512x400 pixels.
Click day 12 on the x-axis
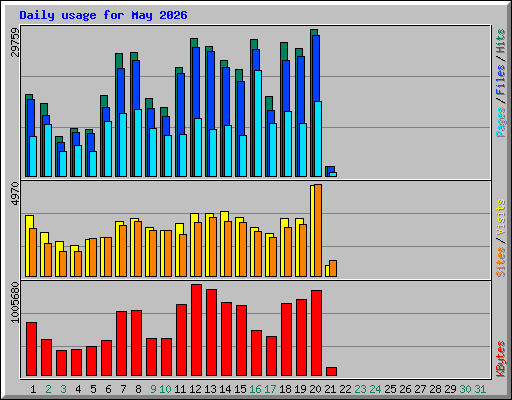195,389
